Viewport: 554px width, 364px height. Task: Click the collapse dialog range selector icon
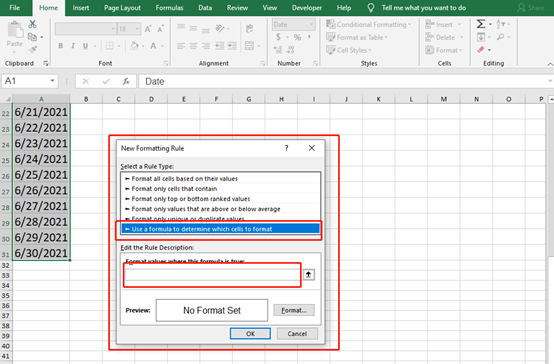(308, 275)
